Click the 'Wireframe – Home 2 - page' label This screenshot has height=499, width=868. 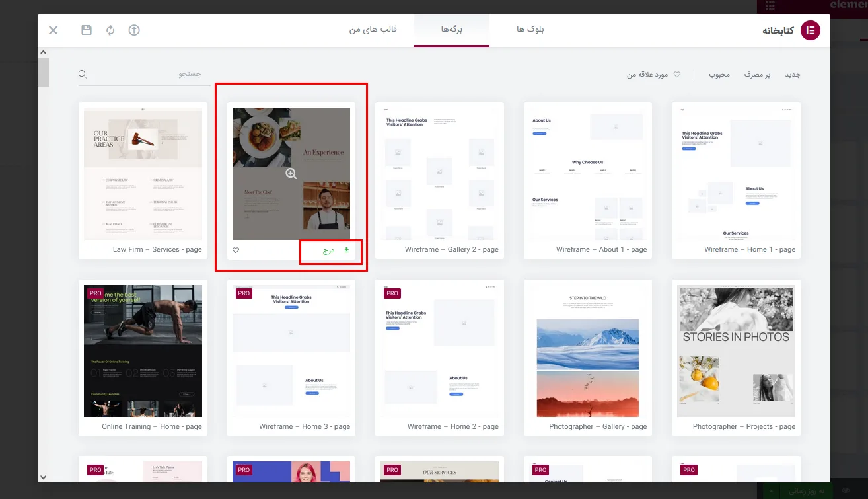(453, 427)
